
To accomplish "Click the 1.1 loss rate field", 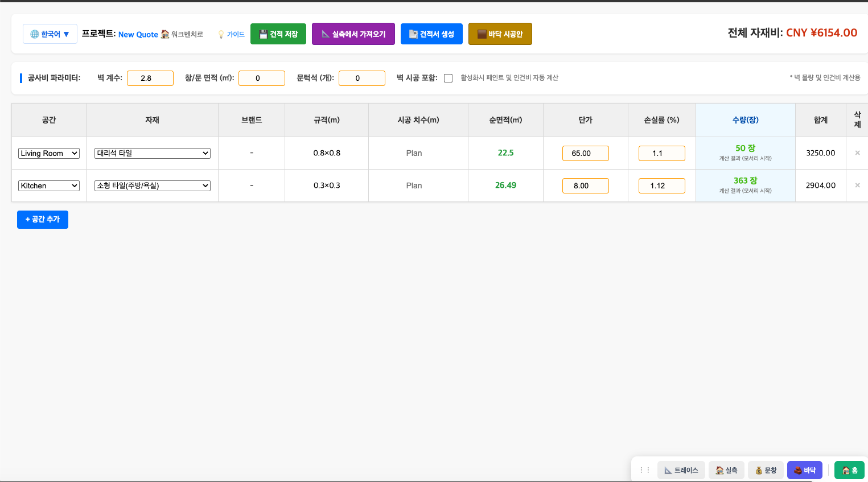I will pos(662,153).
